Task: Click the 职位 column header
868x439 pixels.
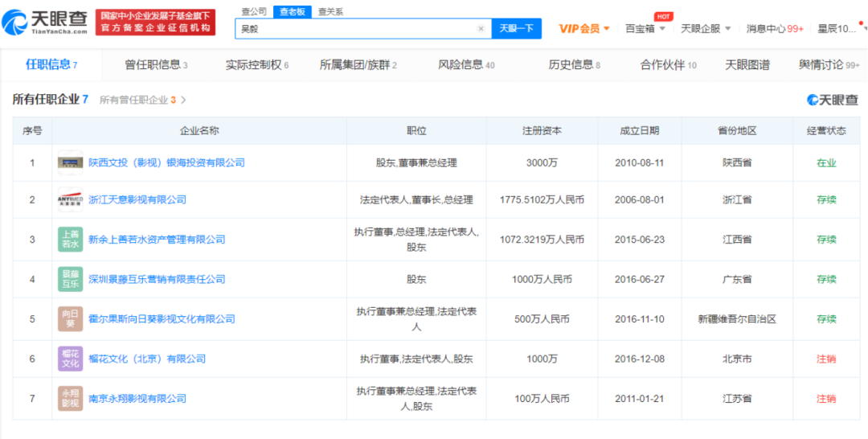Action: tap(416, 130)
